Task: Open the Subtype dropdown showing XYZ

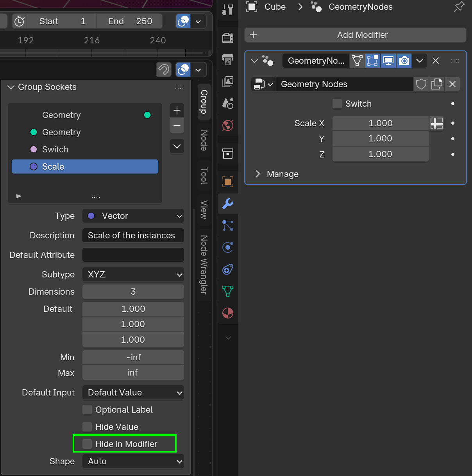Action: pos(133,274)
